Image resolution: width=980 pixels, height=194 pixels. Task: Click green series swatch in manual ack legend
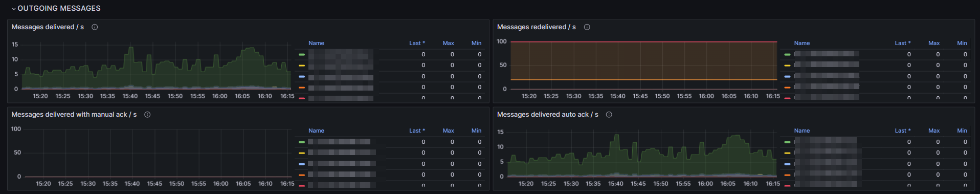(302, 142)
